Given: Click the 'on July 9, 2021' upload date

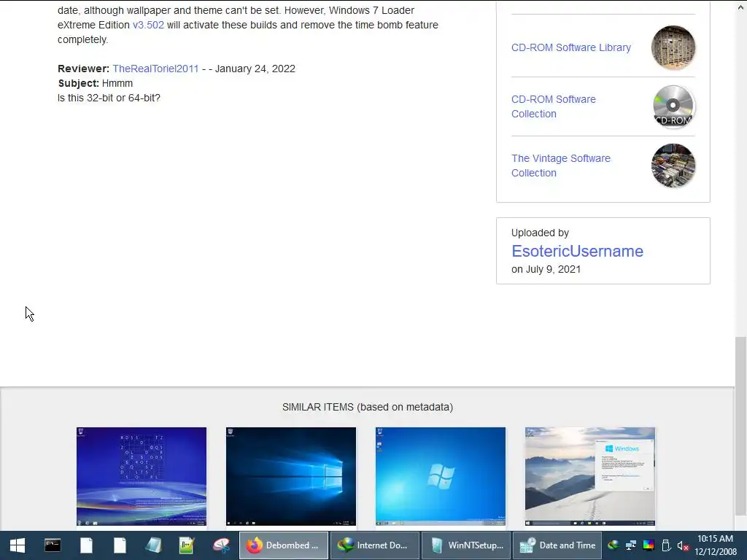Looking at the screenshot, I should [x=546, y=269].
